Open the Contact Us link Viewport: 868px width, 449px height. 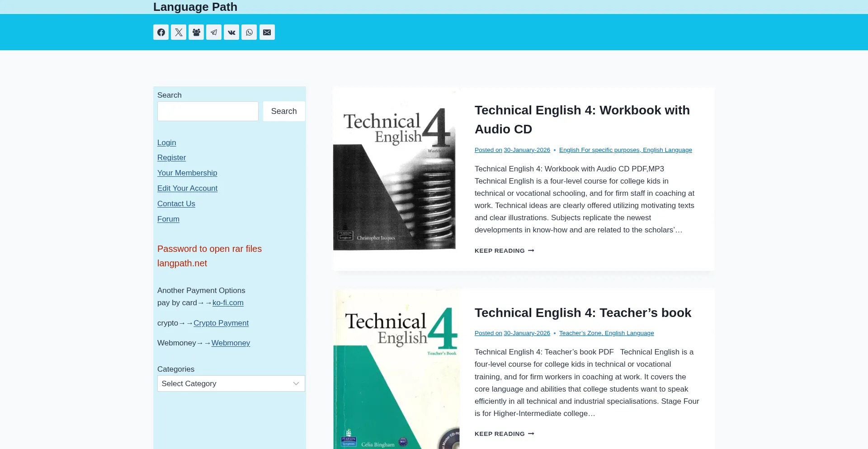coord(176,203)
